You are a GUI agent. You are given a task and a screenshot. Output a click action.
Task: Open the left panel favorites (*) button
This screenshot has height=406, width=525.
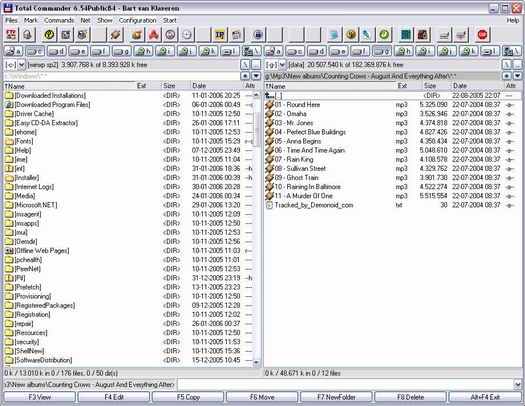pos(245,76)
